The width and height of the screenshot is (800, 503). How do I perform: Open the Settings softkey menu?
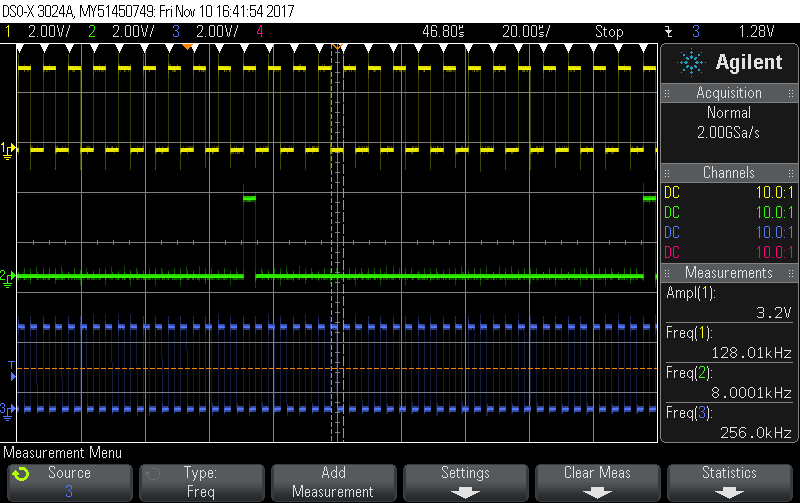point(465,483)
